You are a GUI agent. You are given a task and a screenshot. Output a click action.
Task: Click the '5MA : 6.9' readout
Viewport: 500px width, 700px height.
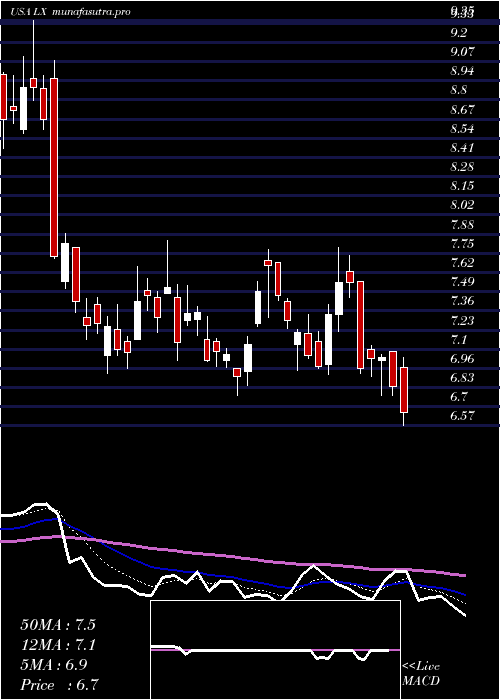[x=54, y=665]
